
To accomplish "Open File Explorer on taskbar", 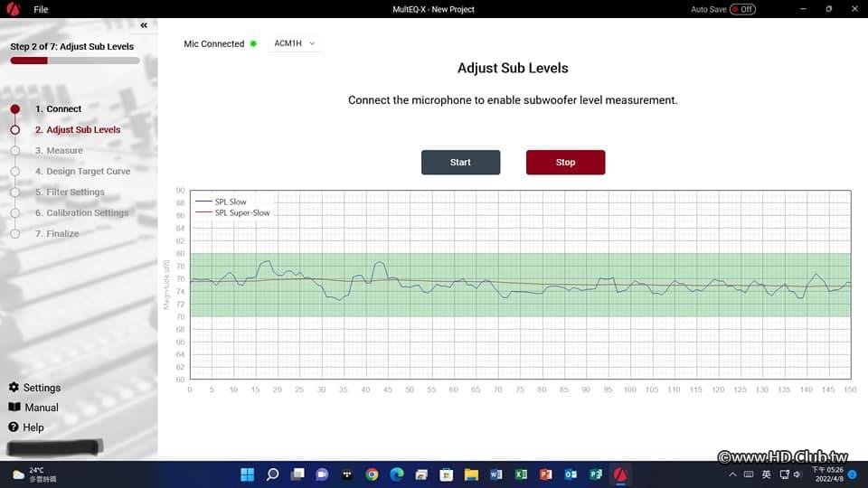I will tap(471, 474).
